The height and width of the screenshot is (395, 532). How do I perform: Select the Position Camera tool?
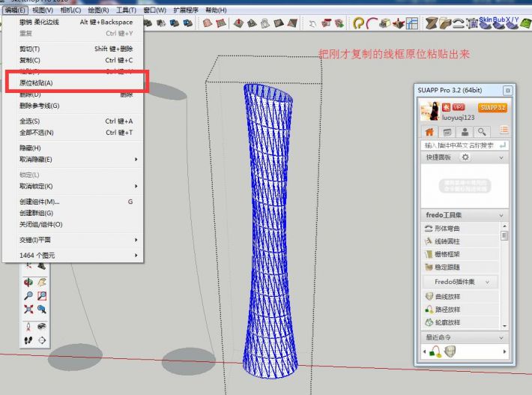pyautogui.click(x=28, y=327)
